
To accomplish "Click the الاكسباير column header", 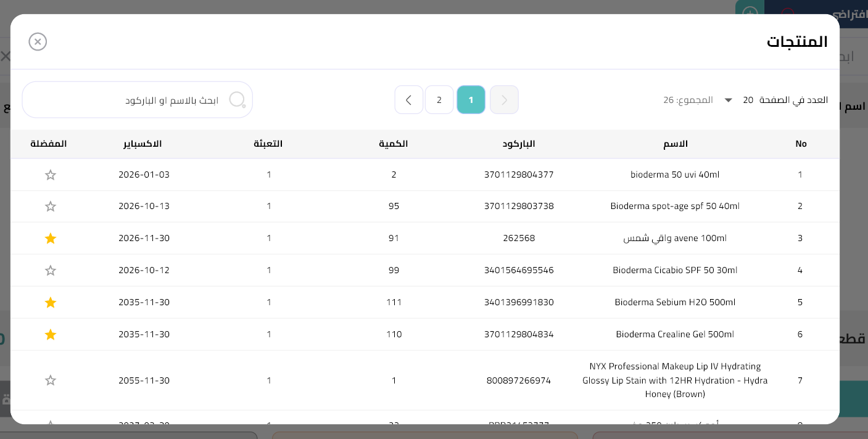I will (x=143, y=144).
